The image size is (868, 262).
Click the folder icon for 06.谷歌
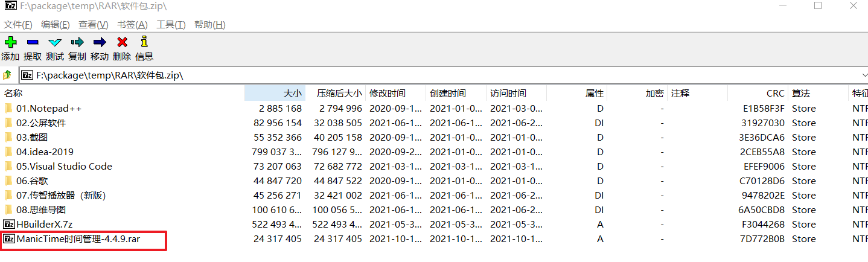pos(8,181)
